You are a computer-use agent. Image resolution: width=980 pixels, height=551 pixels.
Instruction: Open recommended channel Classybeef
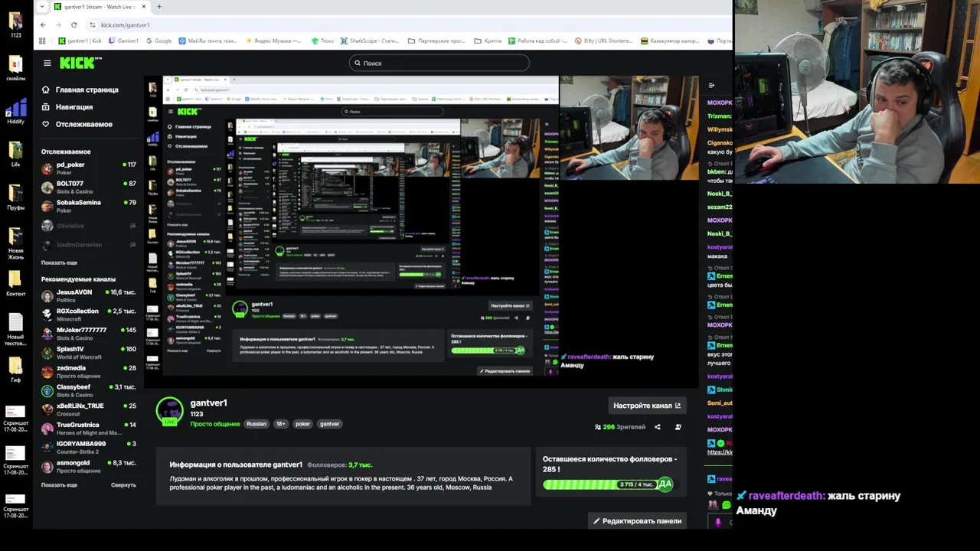(x=88, y=390)
